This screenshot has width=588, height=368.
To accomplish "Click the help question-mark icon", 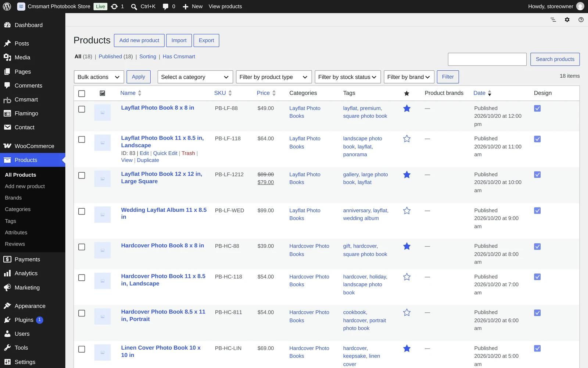I will (581, 20).
